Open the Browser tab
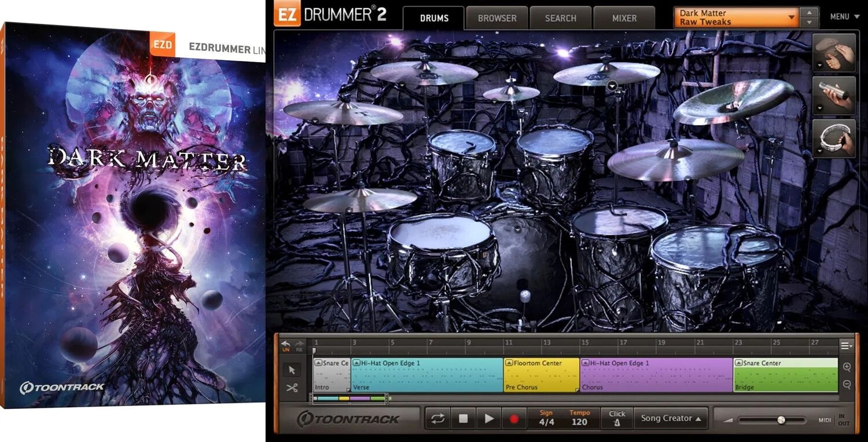868x442 pixels. click(496, 18)
